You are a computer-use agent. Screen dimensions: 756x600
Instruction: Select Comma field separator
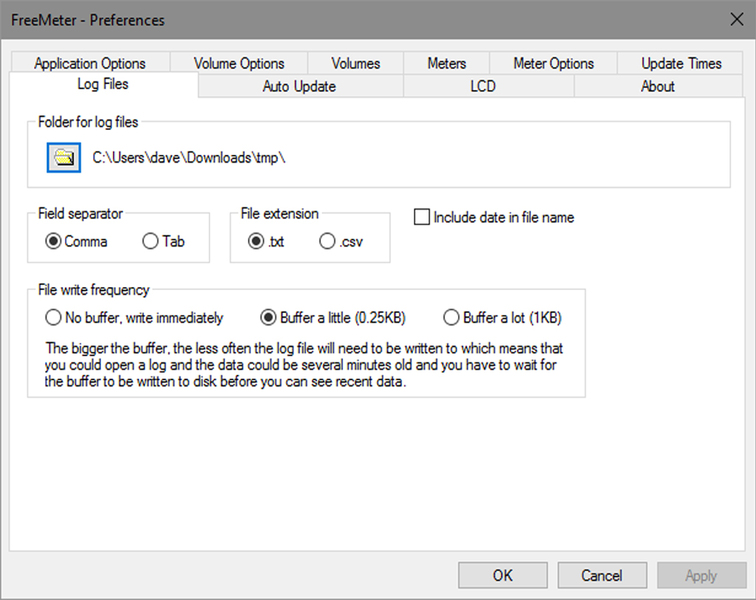coord(76,241)
